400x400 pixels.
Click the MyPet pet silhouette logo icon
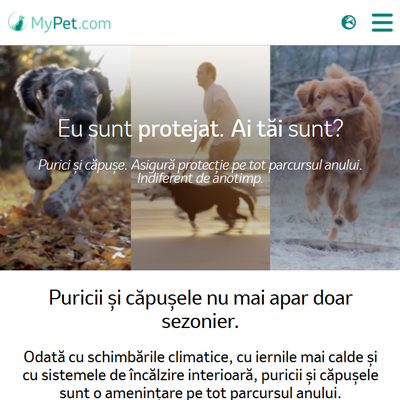(x=17, y=22)
